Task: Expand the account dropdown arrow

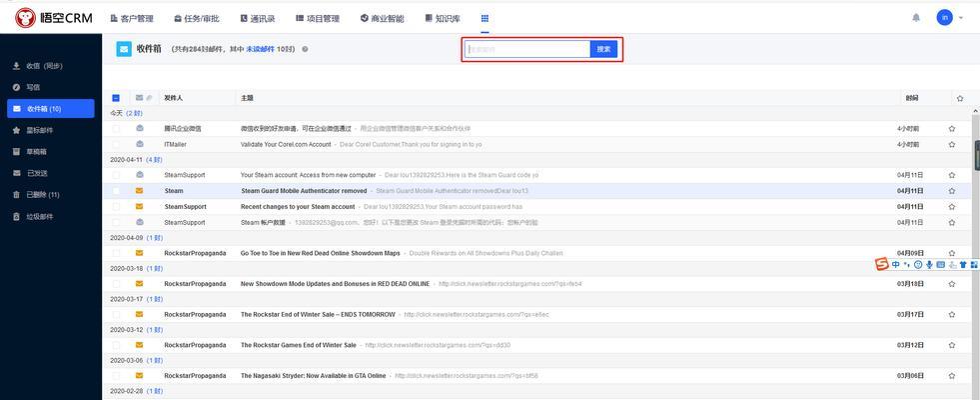Action: pos(961,18)
